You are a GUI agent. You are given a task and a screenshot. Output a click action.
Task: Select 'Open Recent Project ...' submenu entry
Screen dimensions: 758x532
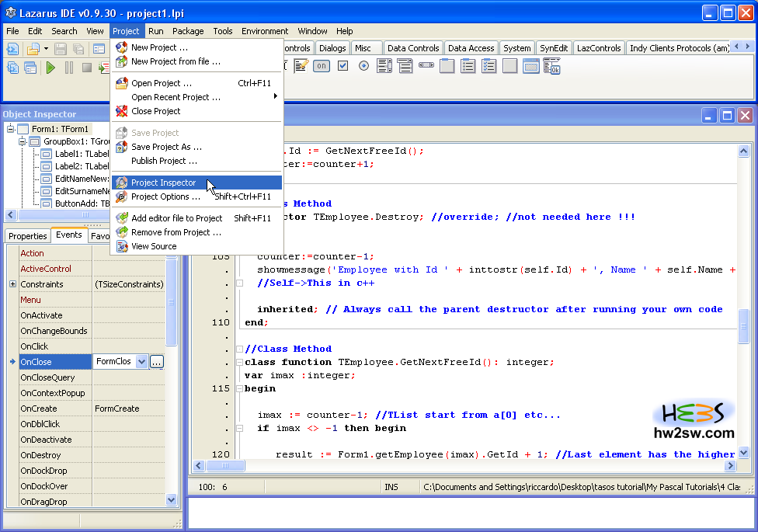pos(196,97)
